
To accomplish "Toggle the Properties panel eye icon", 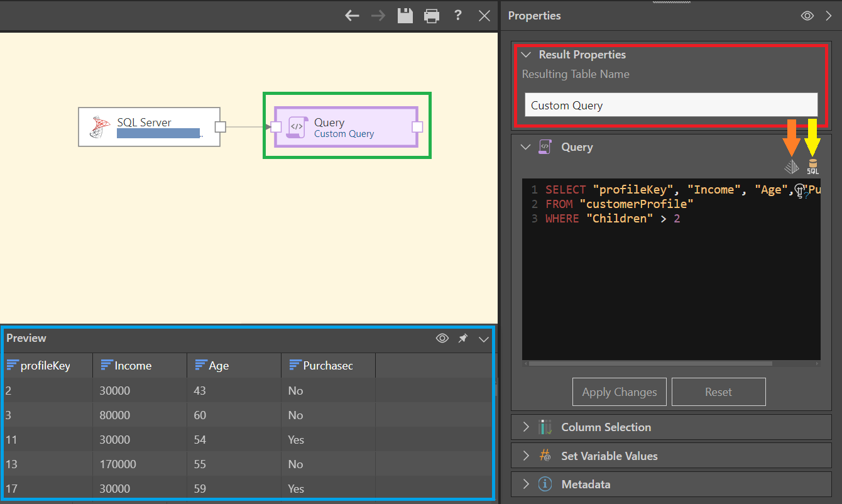I will point(807,16).
